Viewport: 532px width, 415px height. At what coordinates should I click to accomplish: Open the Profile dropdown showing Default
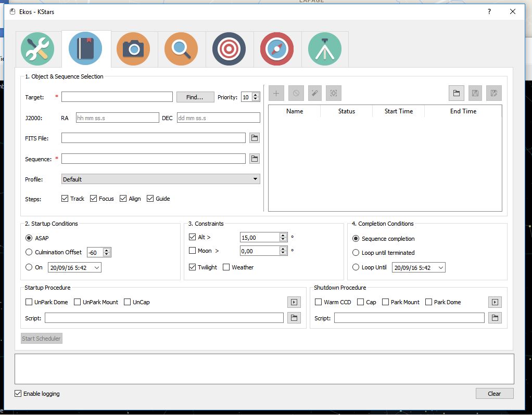click(160, 179)
